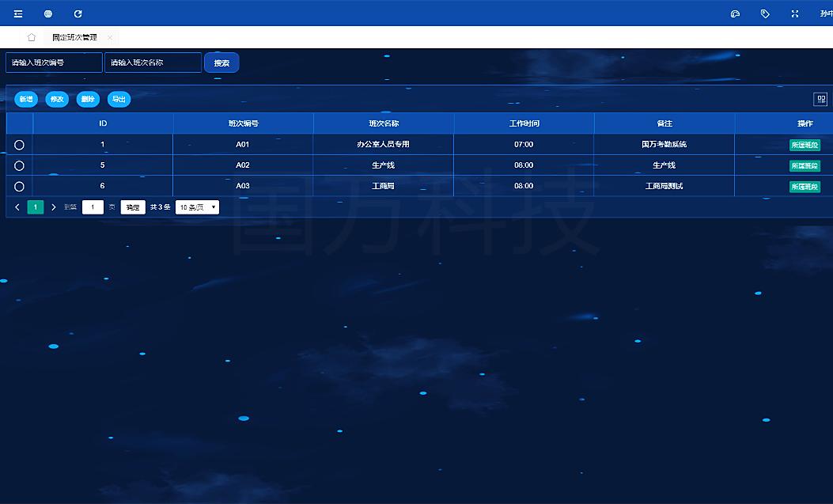Click the 共 3 条 total count text
Viewport: 833px width, 504px height.
coord(160,207)
